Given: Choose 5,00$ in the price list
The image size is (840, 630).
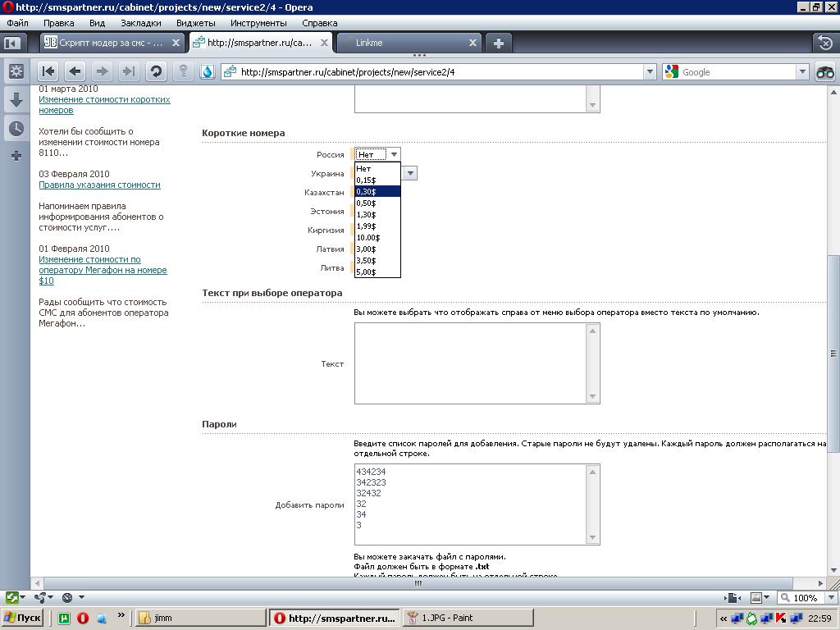Looking at the screenshot, I should coord(377,272).
